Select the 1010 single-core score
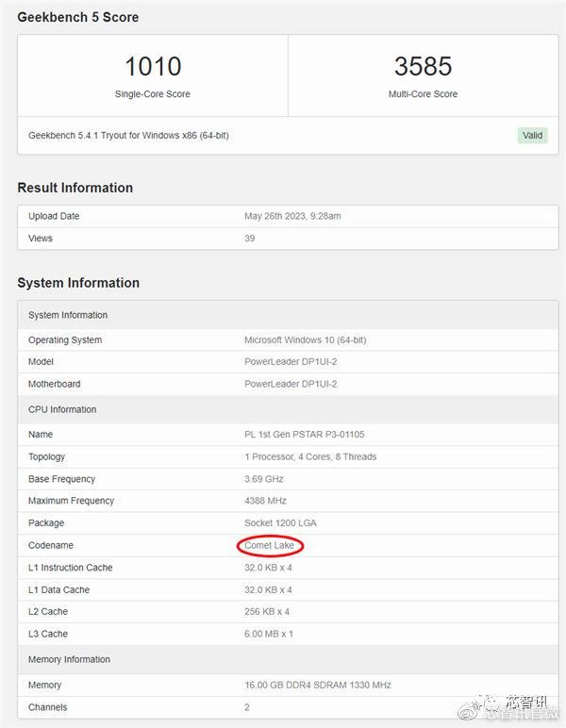The height and width of the screenshot is (728, 566). [x=153, y=66]
